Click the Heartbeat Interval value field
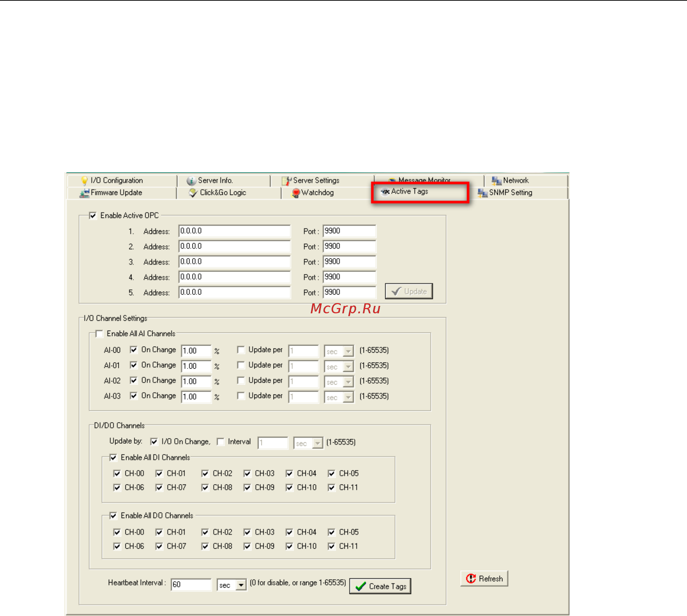Screen dimensions: 687x616 (x=191, y=585)
